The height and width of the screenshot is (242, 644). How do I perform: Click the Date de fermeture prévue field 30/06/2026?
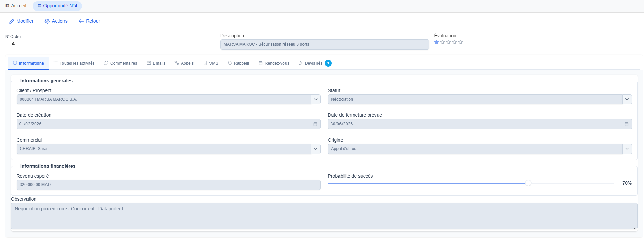pyautogui.click(x=480, y=124)
